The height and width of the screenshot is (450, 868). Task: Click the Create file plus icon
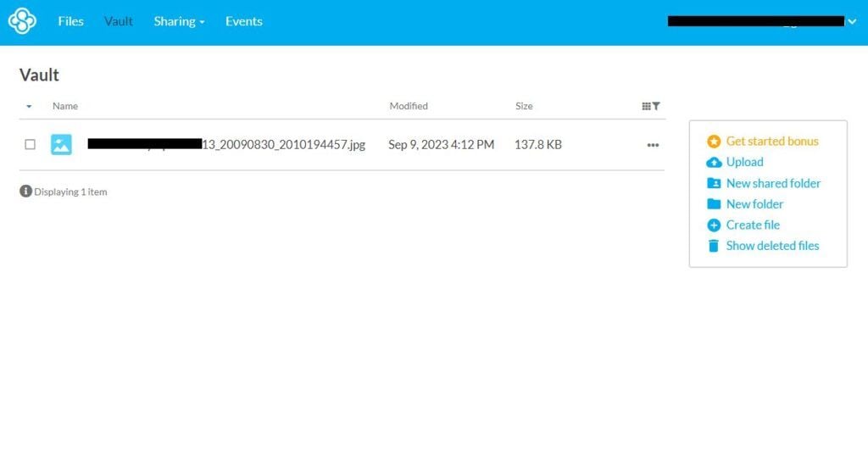pyautogui.click(x=714, y=225)
